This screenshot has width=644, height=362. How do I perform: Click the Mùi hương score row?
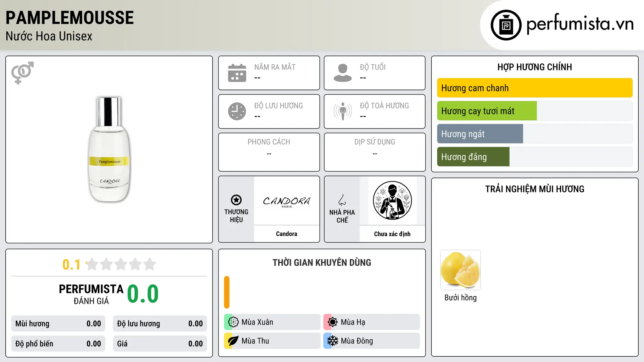(x=58, y=324)
